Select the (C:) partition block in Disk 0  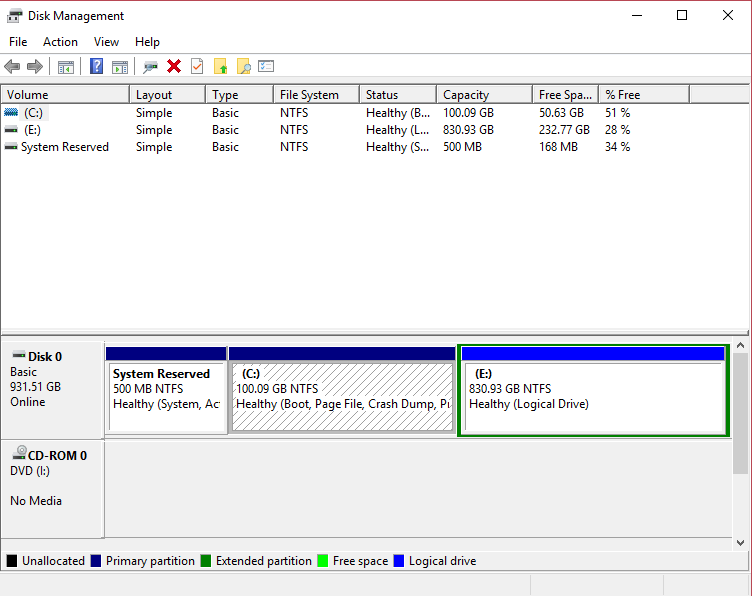(342, 390)
